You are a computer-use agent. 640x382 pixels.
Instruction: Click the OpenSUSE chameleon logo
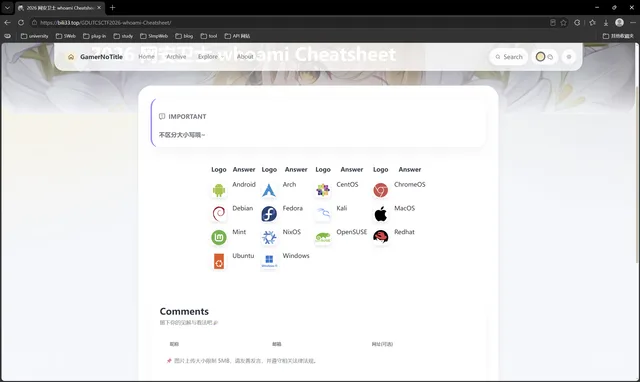(323, 238)
